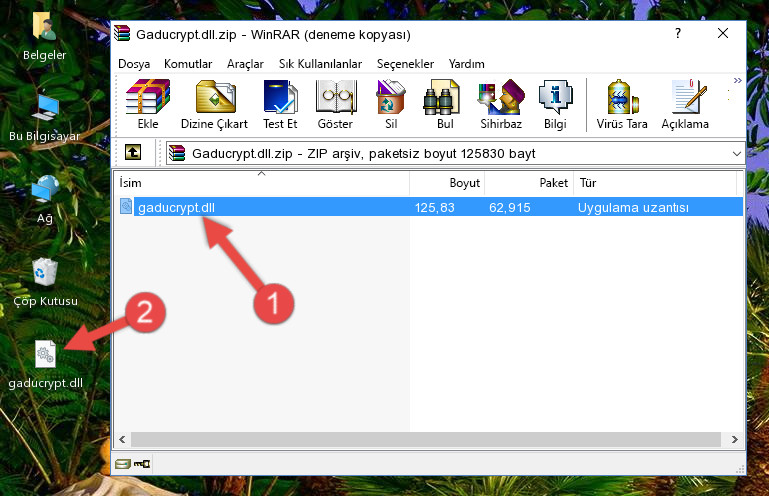Select the gaducrypt.dll row in the archive
This screenshot has width=769, height=496.
point(432,207)
